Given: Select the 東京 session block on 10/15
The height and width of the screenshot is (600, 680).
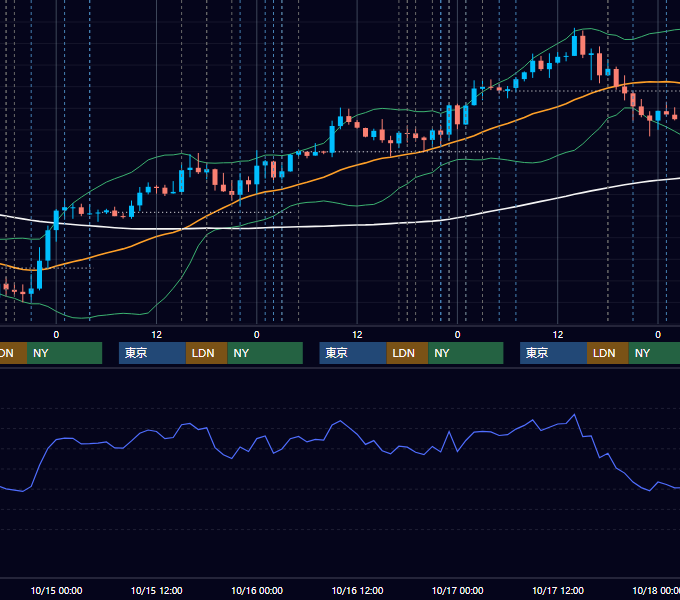Looking at the screenshot, I should (153, 353).
